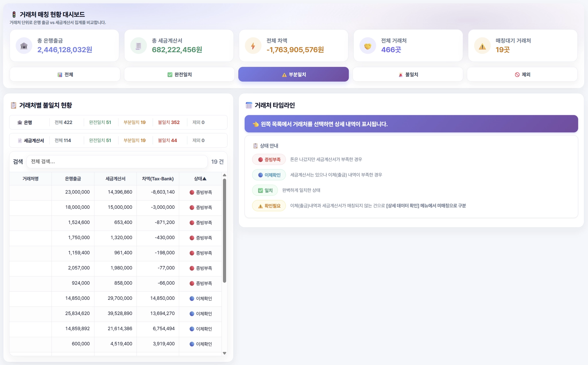Click the handshake icon in 전체 거래처 card
This screenshot has width=588, height=365.
point(367,46)
